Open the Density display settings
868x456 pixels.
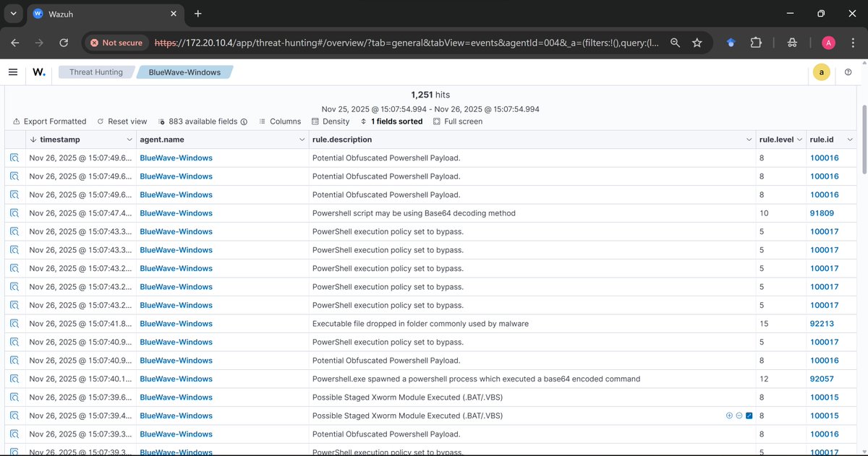click(331, 121)
